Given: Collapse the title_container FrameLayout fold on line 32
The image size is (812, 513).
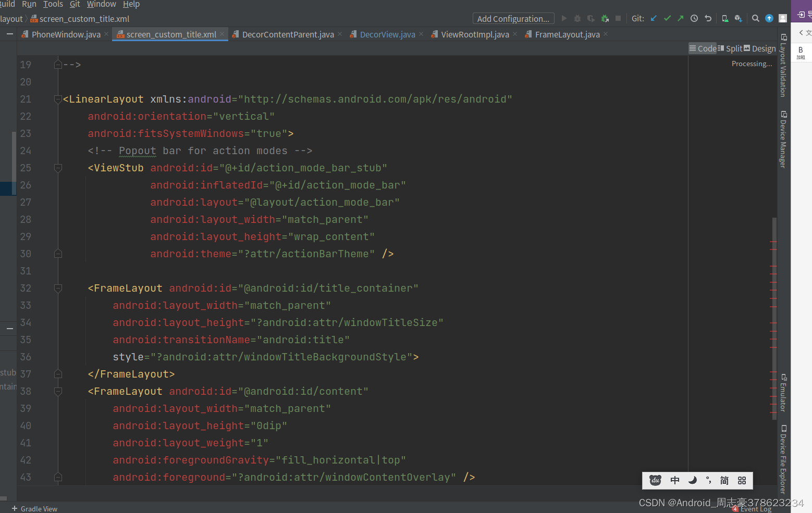Looking at the screenshot, I should coord(58,288).
